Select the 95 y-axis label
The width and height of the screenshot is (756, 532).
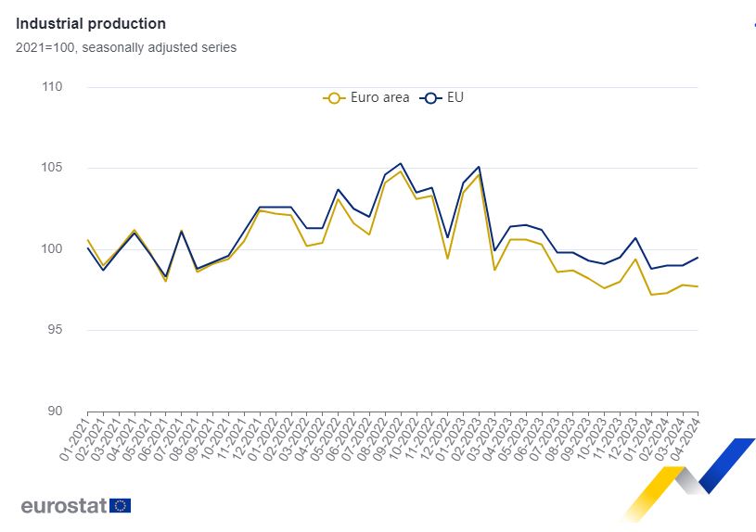coord(55,330)
